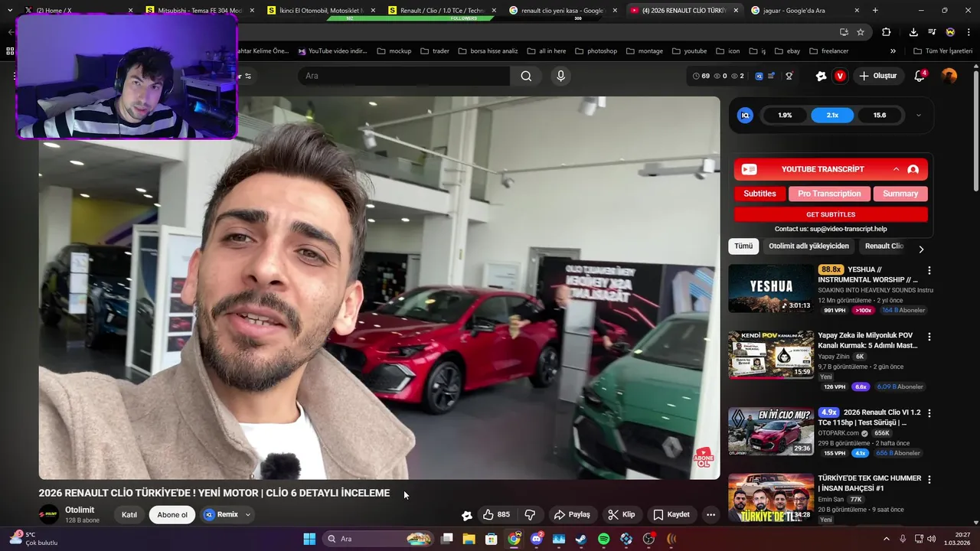This screenshot has width=980, height=551.
Task: Show more filter chips with right arrow
Action: (921, 249)
